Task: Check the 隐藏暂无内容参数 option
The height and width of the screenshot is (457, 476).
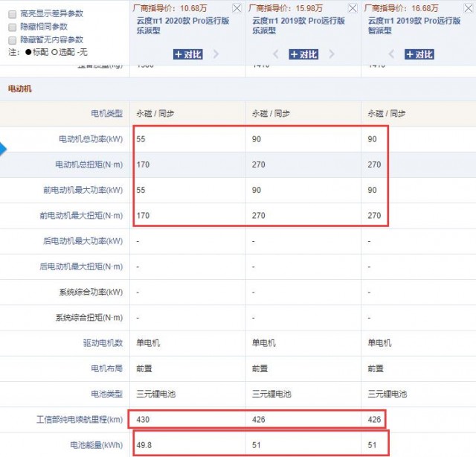Action: 12,40
